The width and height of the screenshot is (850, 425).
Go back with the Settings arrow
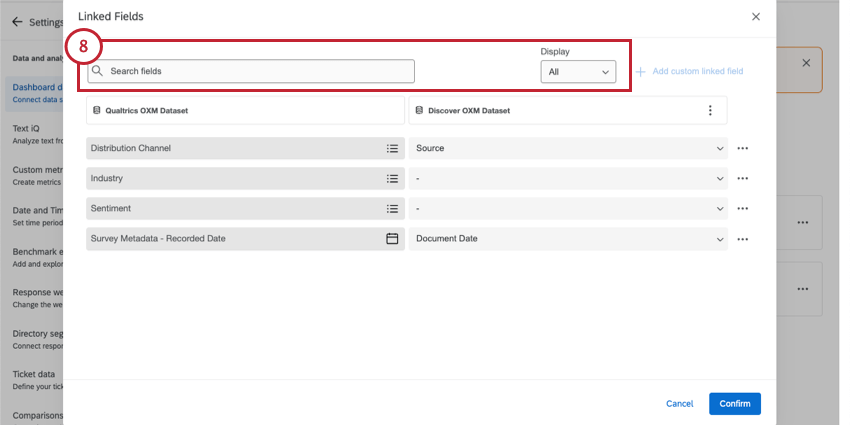click(x=17, y=22)
